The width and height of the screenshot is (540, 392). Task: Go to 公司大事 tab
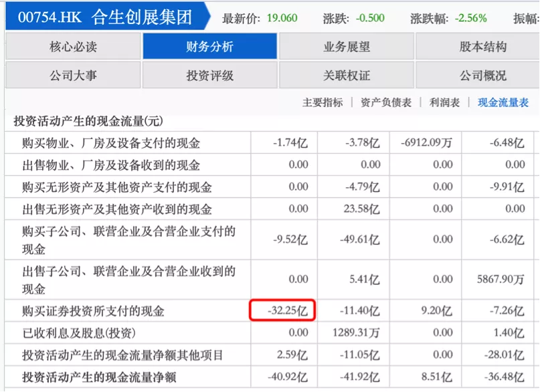[73, 75]
